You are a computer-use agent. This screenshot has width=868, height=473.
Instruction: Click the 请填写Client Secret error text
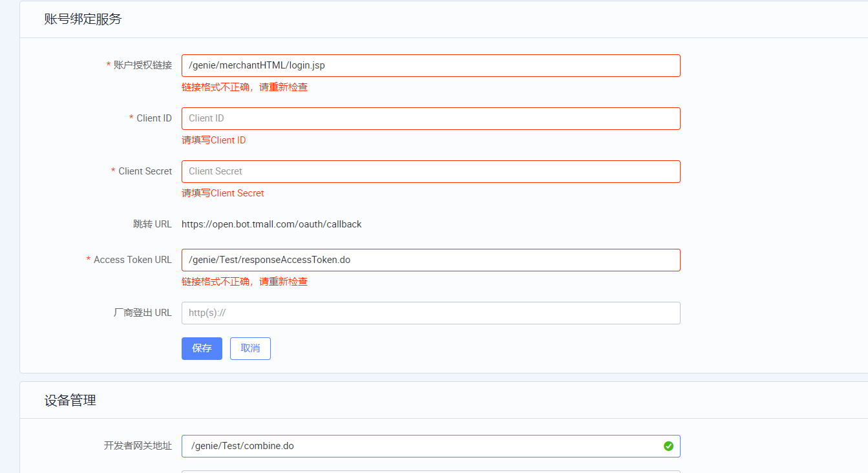222,193
